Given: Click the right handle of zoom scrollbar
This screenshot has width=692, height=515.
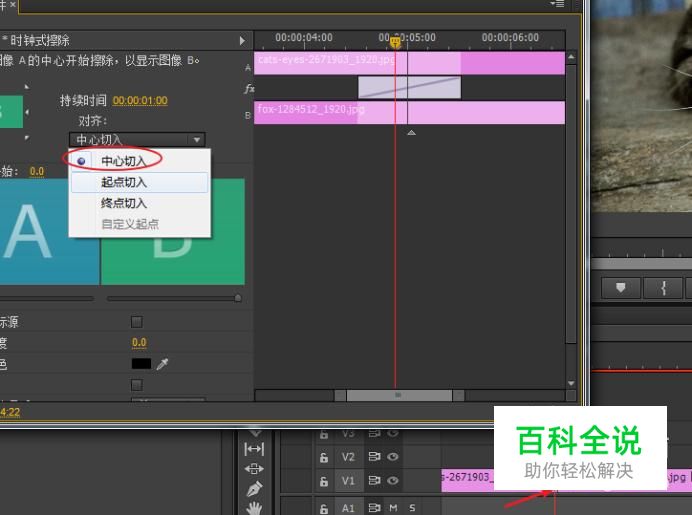Looking at the screenshot, I should (459, 395).
